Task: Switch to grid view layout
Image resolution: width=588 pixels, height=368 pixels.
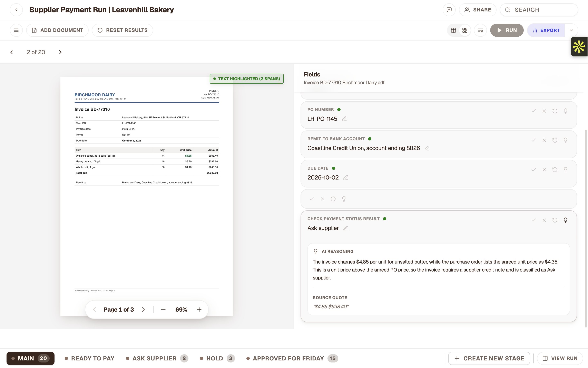Action: coord(465,30)
